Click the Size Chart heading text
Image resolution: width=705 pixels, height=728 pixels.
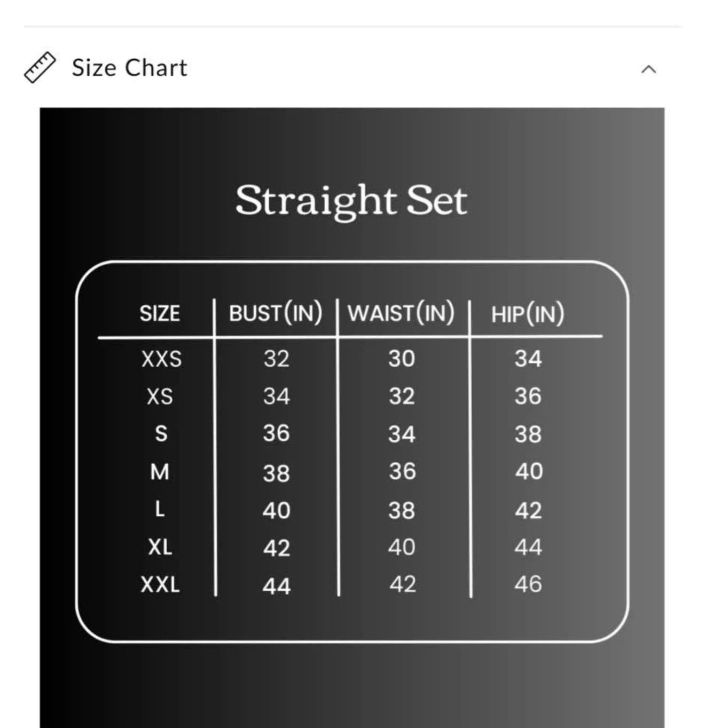[x=130, y=68]
